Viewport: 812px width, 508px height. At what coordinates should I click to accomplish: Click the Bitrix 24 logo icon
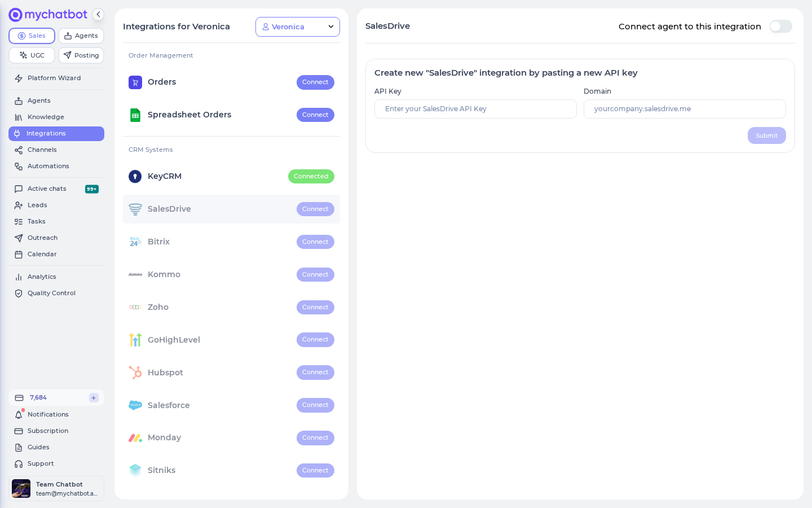pos(135,242)
